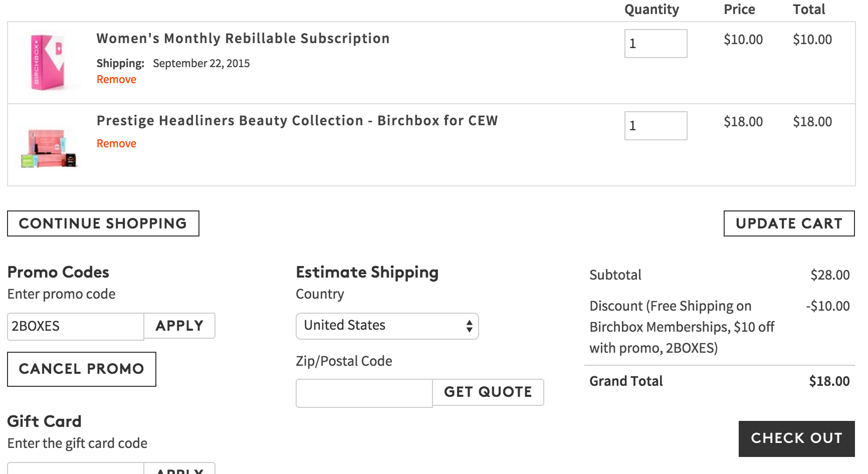Focus the gift card code field
868x474 pixels.
click(76, 468)
